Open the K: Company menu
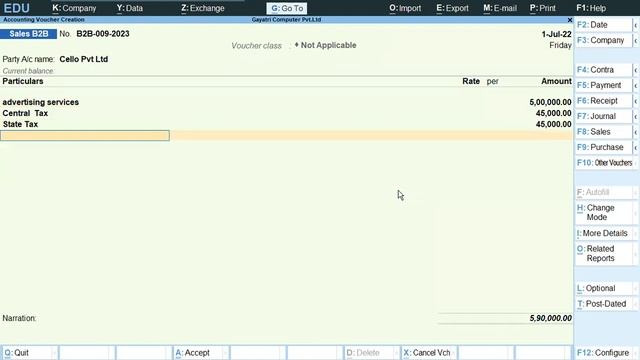Screen dimensions: 640x360 [74, 8]
